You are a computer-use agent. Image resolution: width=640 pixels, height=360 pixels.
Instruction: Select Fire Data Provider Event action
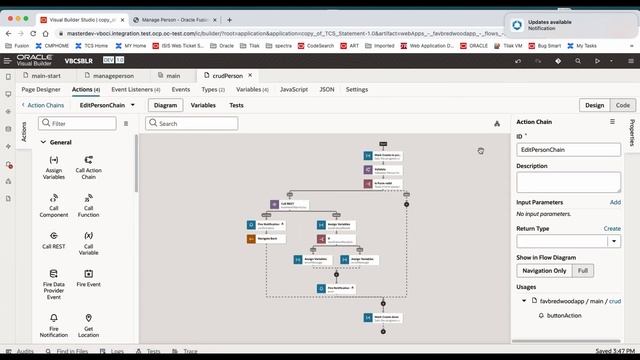[54, 284]
